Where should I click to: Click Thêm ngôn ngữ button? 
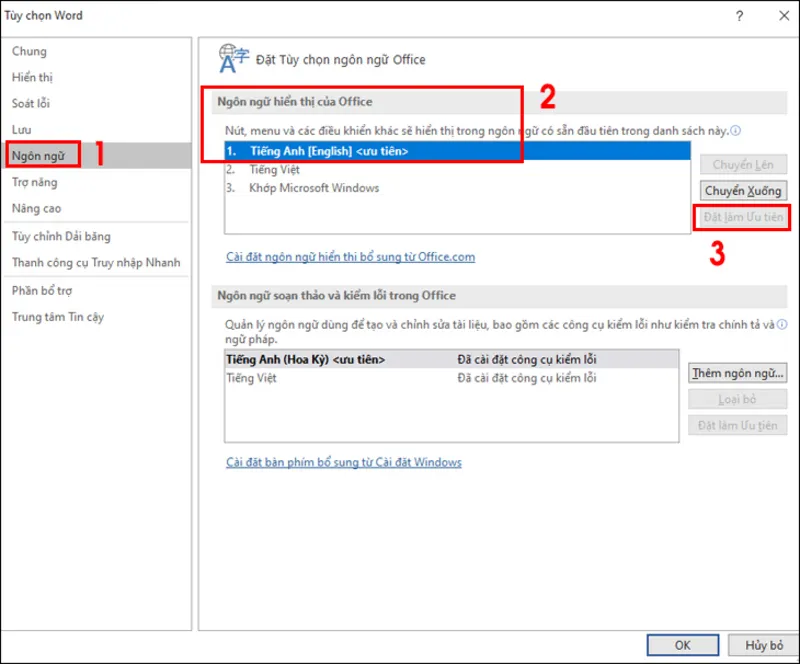click(737, 373)
